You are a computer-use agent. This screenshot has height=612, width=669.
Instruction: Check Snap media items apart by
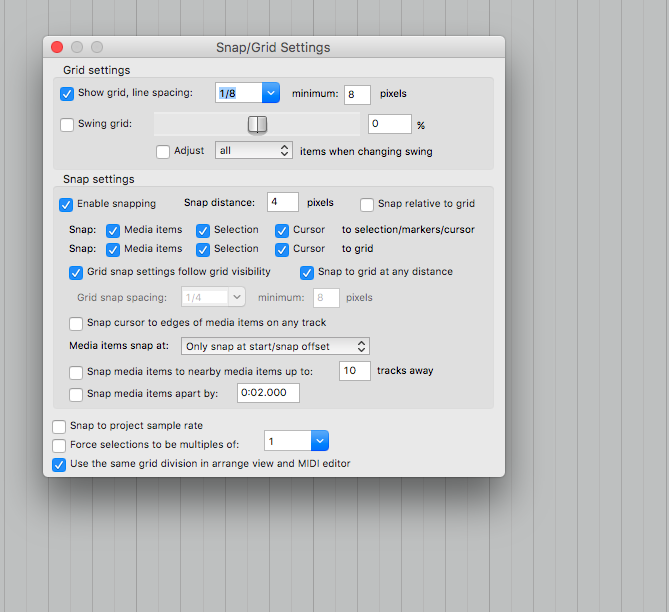(76, 394)
